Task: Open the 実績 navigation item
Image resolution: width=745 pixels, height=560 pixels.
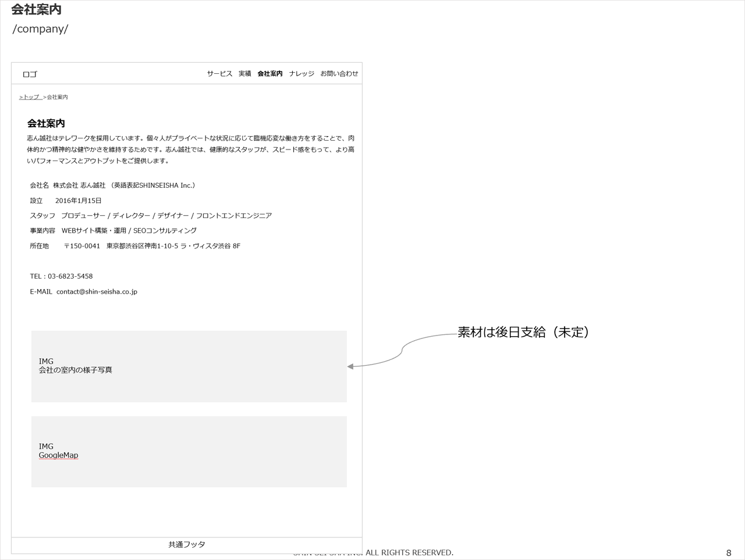Action: click(x=245, y=74)
